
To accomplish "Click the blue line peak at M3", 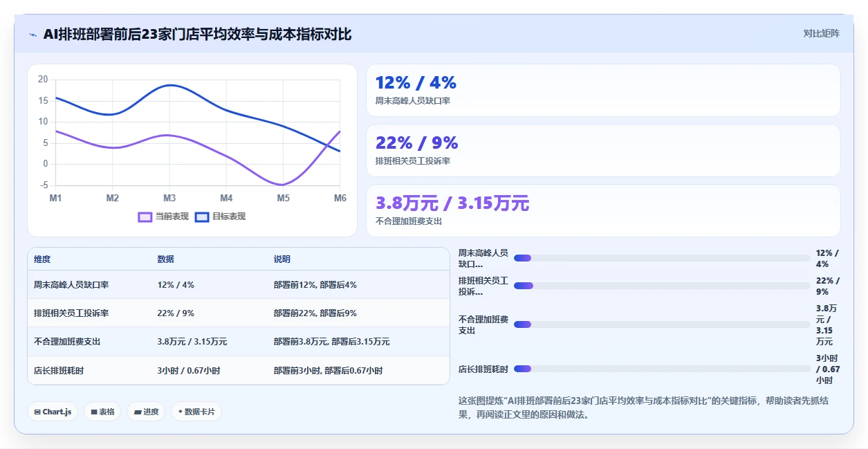I will tap(169, 85).
